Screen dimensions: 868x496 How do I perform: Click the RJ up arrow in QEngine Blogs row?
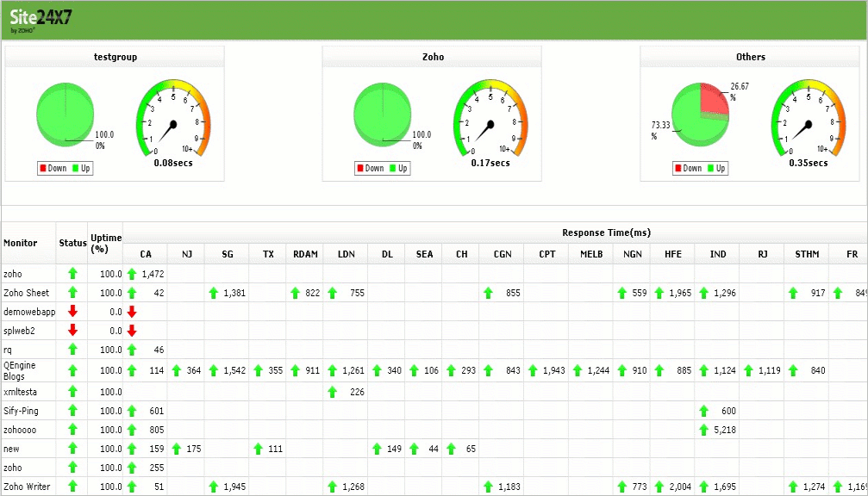(x=748, y=370)
